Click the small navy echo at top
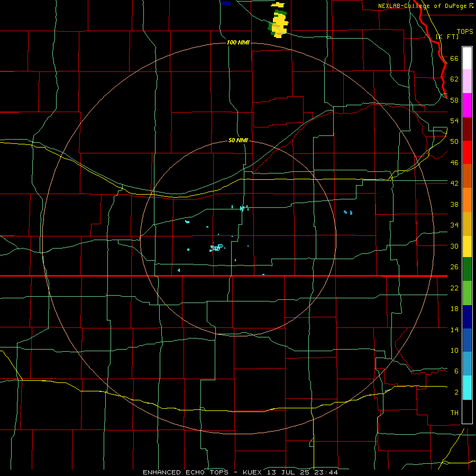The height and width of the screenshot is (476, 476). (226, 3)
